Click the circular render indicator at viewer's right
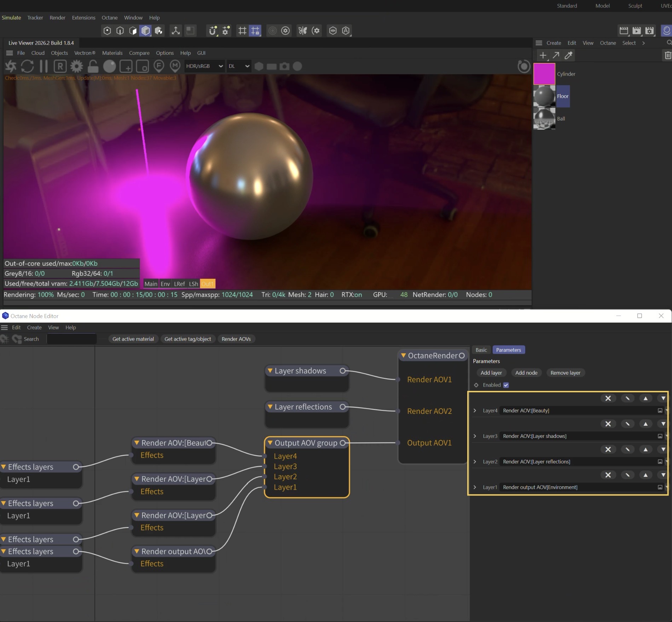 (x=524, y=66)
